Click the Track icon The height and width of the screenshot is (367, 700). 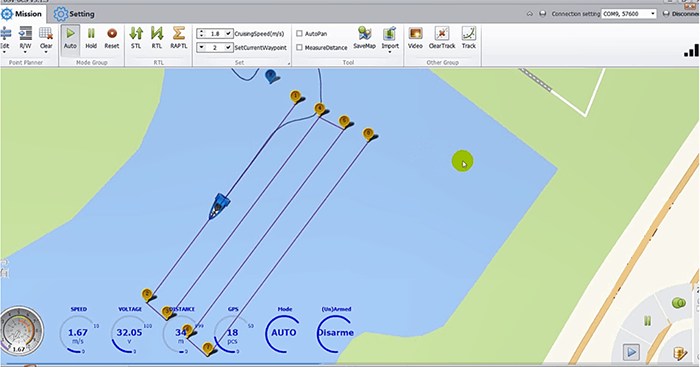pyautogui.click(x=468, y=33)
